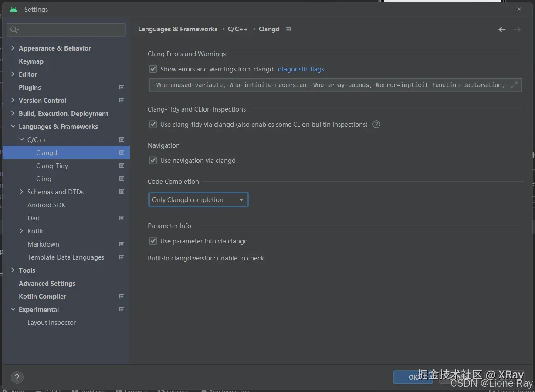This screenshot has width=535, height=392.
Task: Click project icon on the Plugins row
Action: tap(122, 87)
